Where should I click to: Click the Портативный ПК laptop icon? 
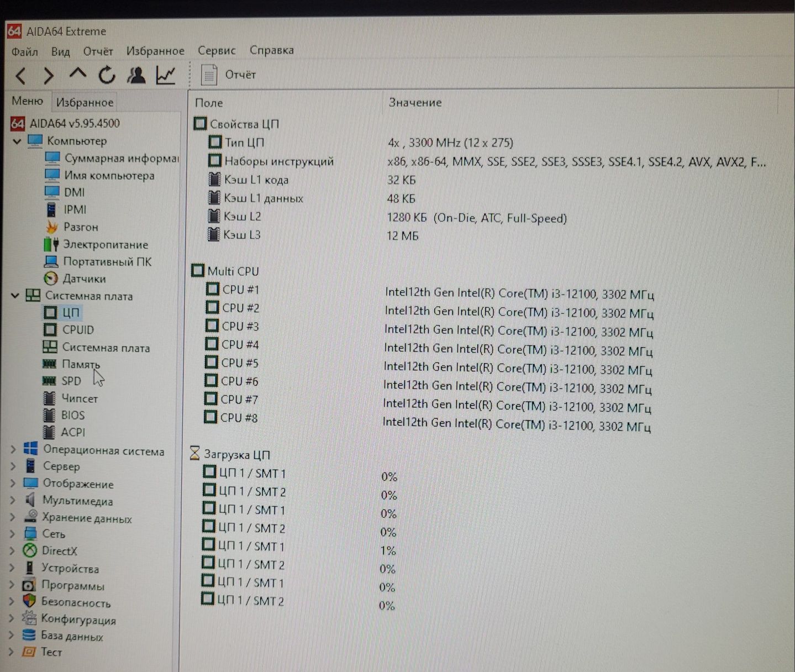pyautogui.click(x=51, y=261)
